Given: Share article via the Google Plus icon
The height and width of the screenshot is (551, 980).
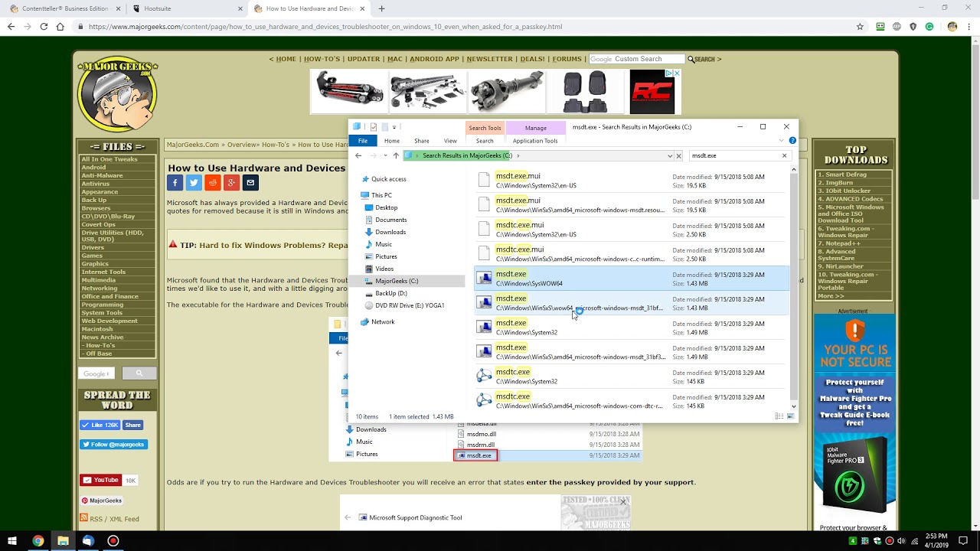Looking at the screenshot, I should pos(231,183).
